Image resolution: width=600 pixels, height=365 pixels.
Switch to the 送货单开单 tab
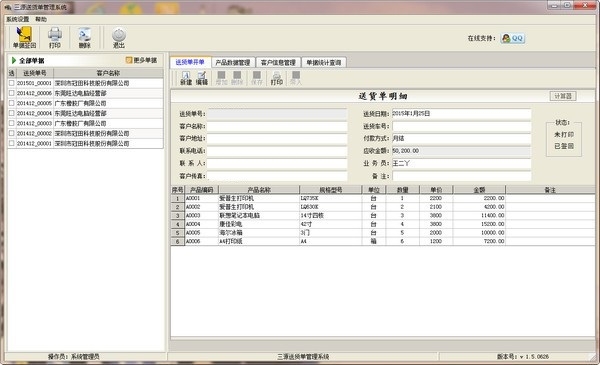[190, 62]
